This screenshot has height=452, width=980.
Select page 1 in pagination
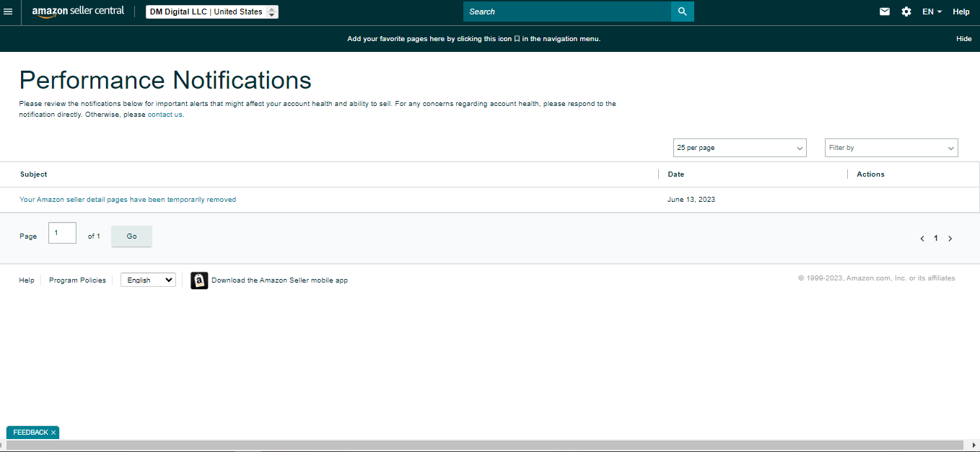click(x=936, y=238)
